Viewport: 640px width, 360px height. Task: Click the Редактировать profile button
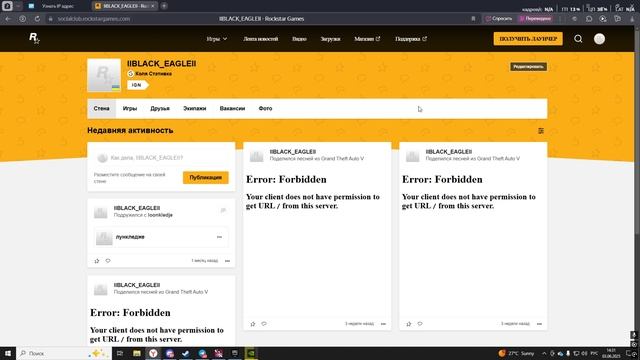point(528,67)
